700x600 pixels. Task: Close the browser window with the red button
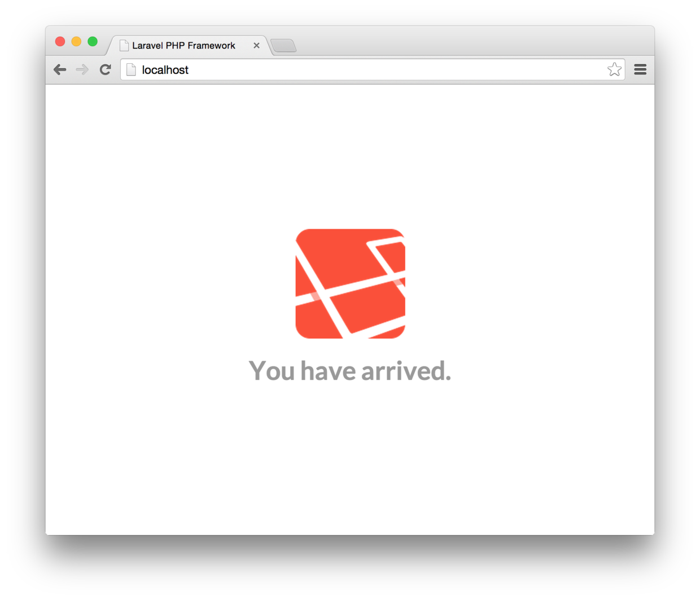(60, 41)
